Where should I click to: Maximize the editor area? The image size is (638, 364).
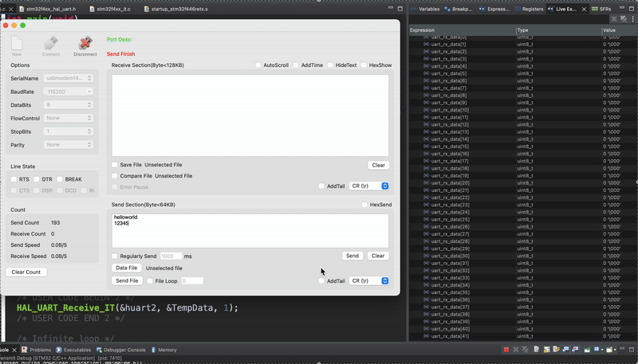point(400,9)
